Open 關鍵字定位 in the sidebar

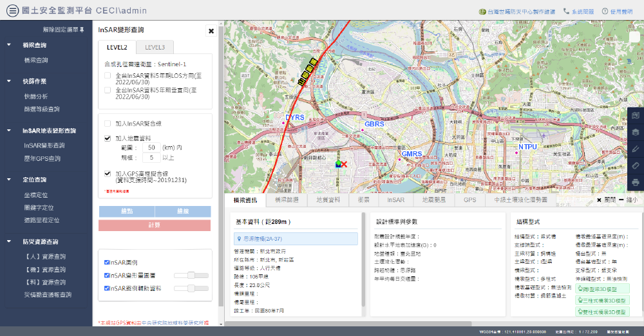[x=39, y=208]
